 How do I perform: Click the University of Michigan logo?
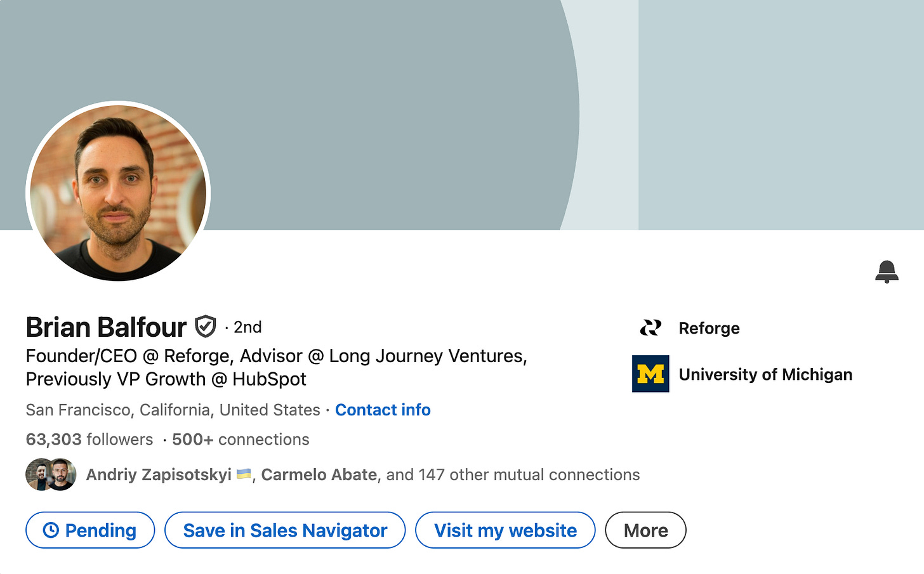[650, 374]
